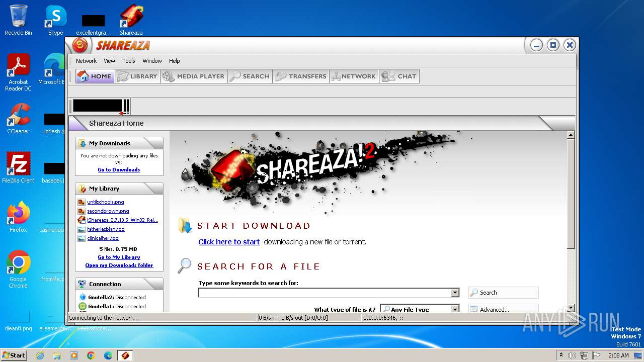This screenshot has width=644, height=362.
Task: Click the Gnutella2 network icon
Action: (x=83, y=297)
